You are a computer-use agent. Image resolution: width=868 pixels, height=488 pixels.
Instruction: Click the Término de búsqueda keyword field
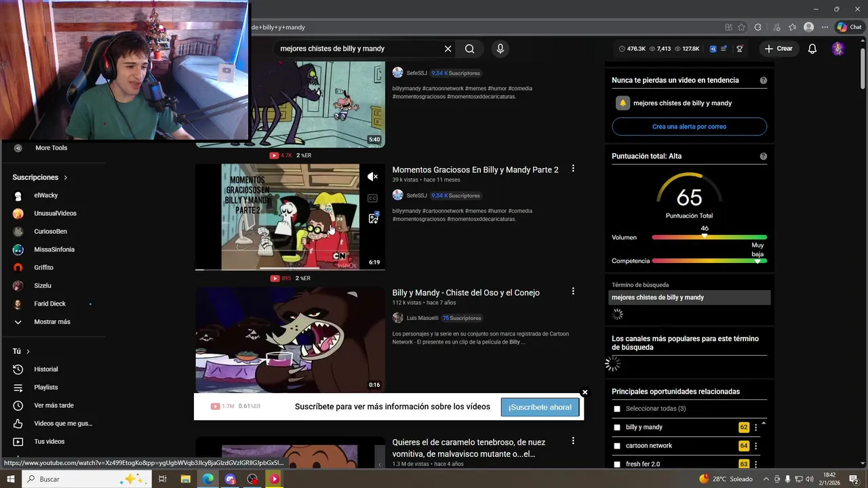pyautogui.click(x=690, y=298)
